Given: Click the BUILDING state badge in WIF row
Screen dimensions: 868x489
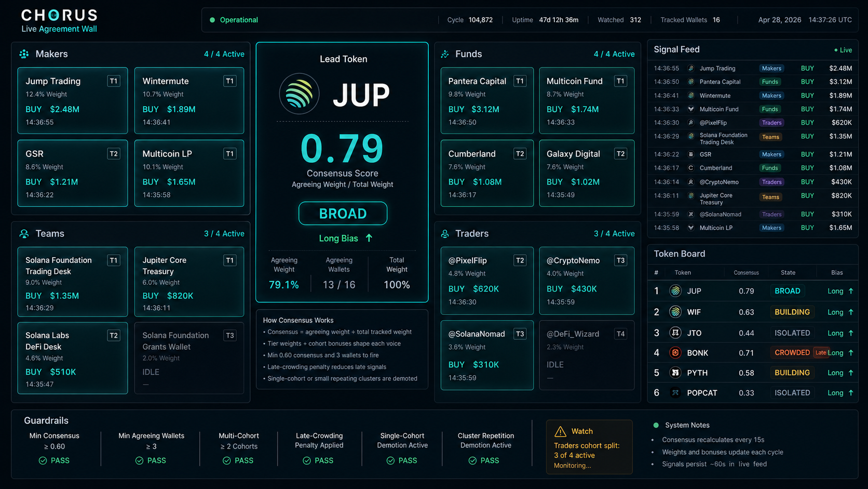Looking at the screenshot, I should 792,312.
